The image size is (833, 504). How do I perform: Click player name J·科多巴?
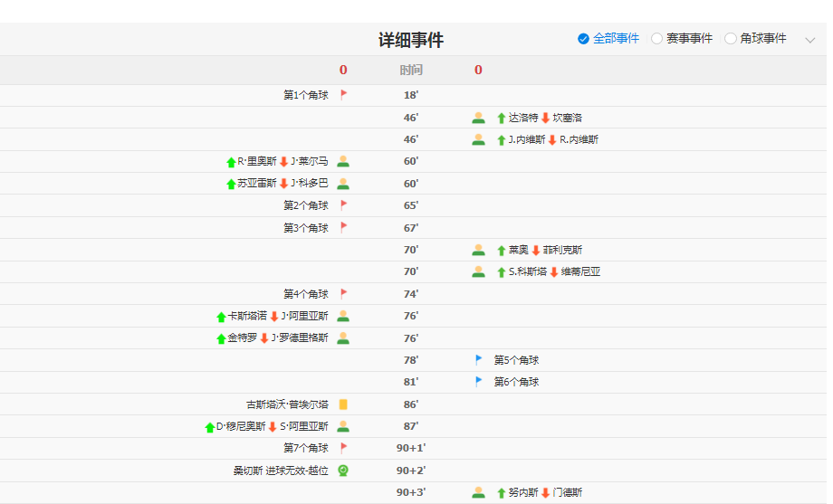click(x=310, y=183)
